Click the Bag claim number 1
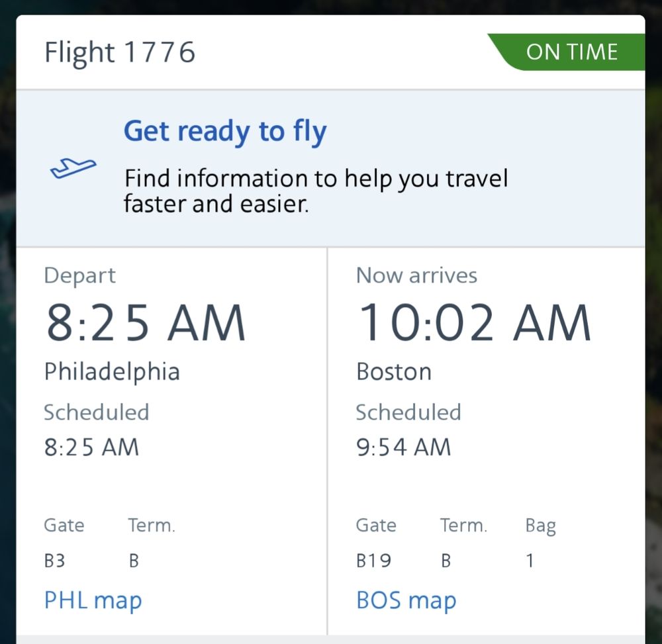The image size is (662, 644). (x=530, y=561)
